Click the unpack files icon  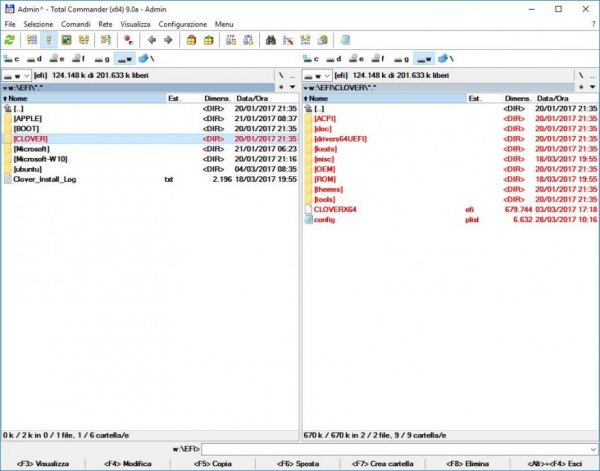209,40
